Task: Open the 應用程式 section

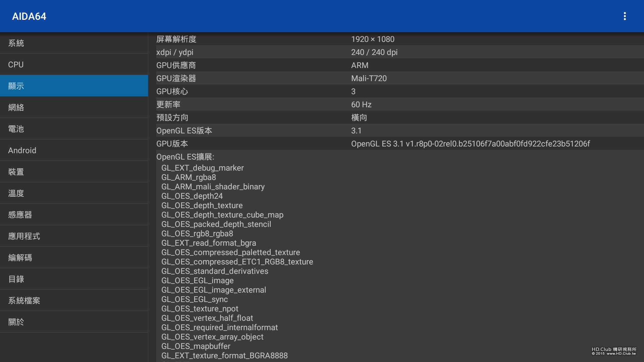Action: pos(74,236)
